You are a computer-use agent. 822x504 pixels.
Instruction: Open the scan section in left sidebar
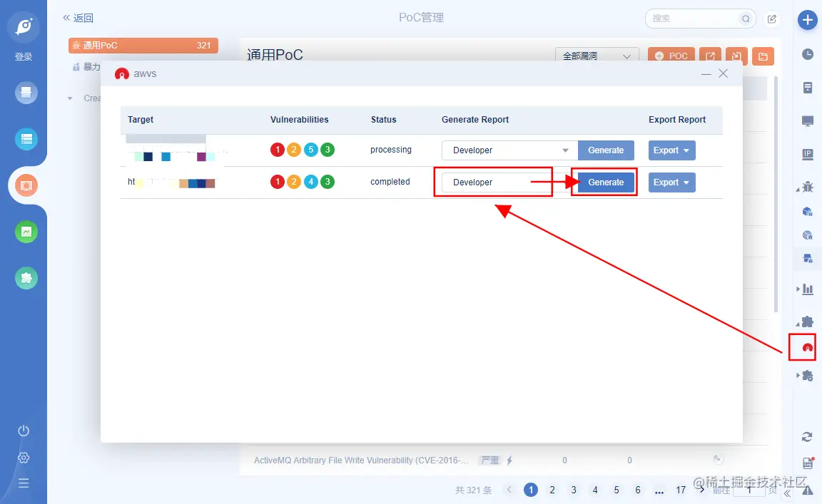(x=26, y=93)
